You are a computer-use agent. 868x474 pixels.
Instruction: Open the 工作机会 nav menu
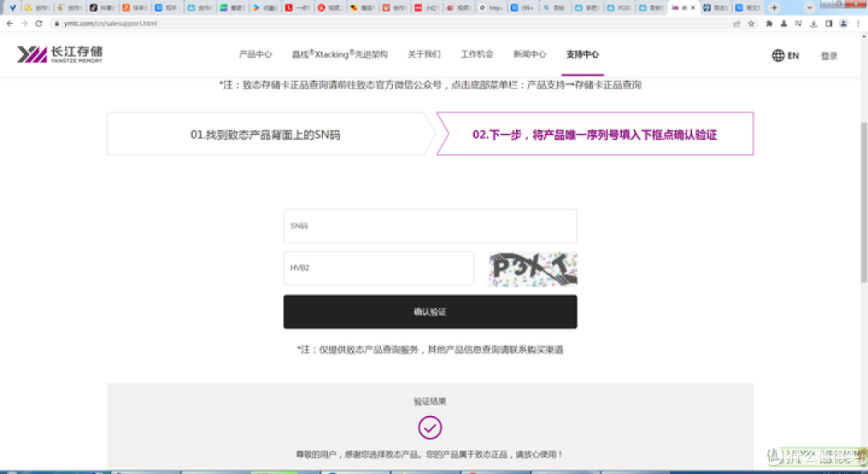pyautogui.click(x=477, y=54)
